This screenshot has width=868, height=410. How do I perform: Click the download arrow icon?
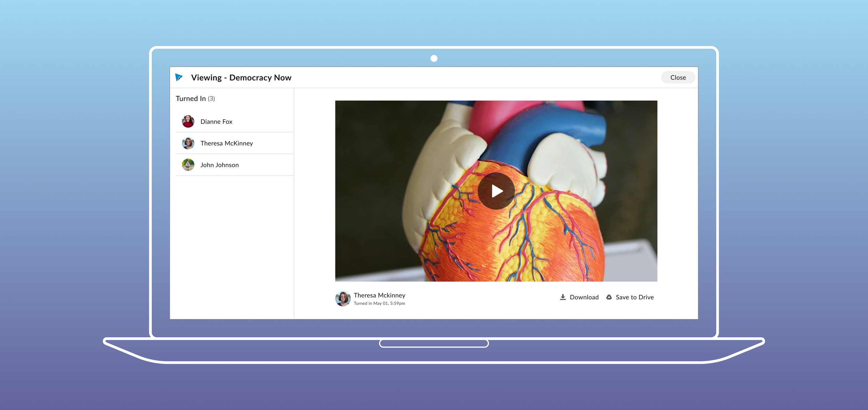pyautogui.click(x=563, y=297)
